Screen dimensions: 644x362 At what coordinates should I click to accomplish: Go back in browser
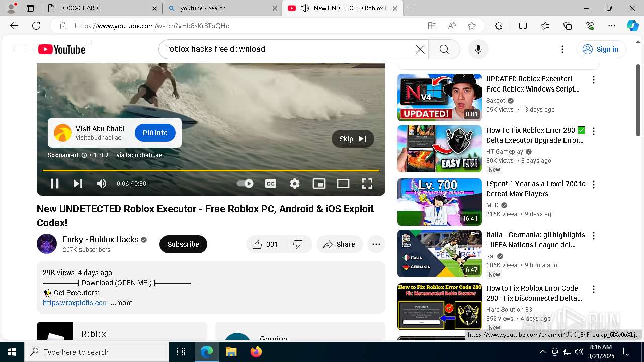[14, 26]
